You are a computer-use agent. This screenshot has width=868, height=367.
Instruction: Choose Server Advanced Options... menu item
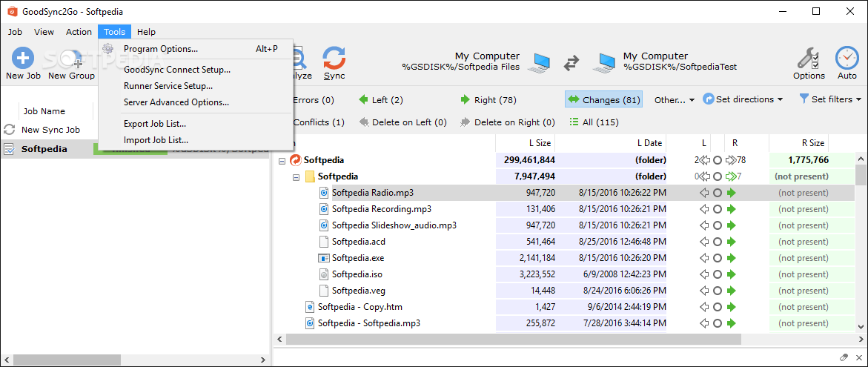(x=196, y=102)
